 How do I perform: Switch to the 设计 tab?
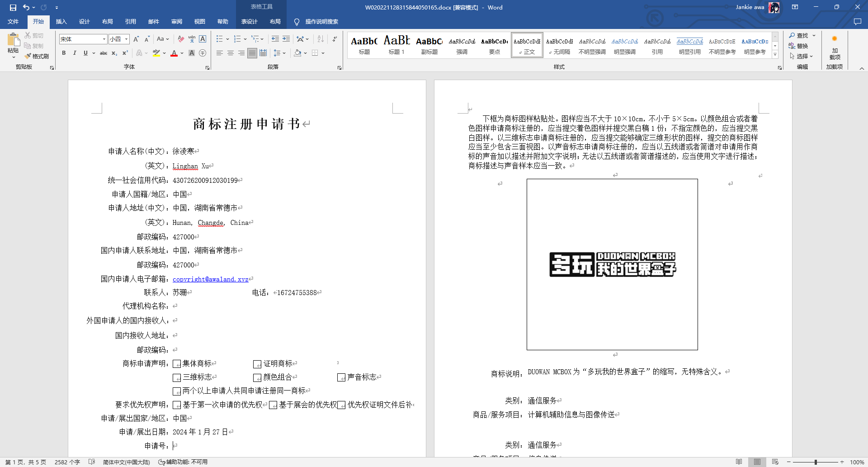click(84, 22)
